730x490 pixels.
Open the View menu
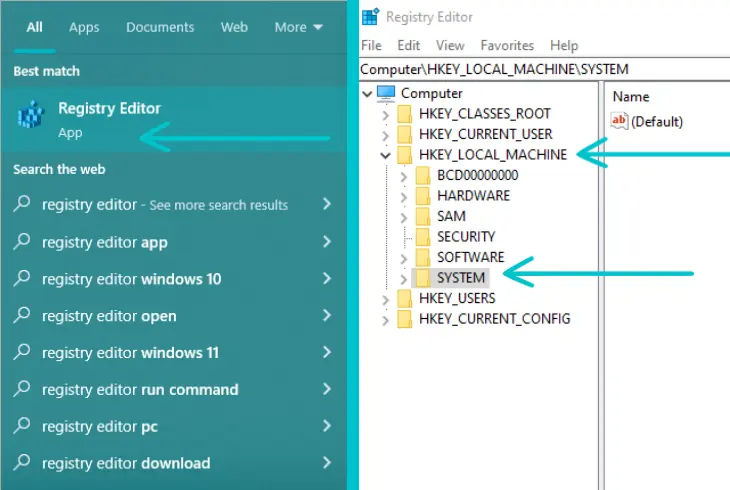450,45
